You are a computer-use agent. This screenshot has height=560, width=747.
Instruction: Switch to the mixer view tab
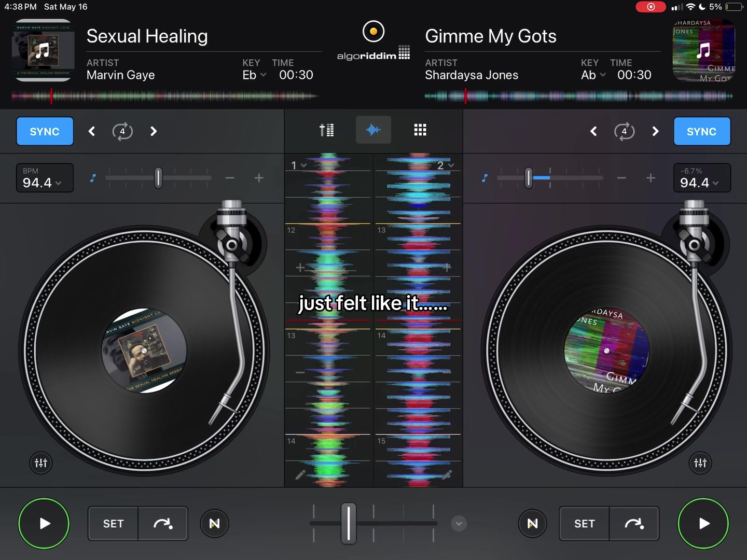click(327, 130)
